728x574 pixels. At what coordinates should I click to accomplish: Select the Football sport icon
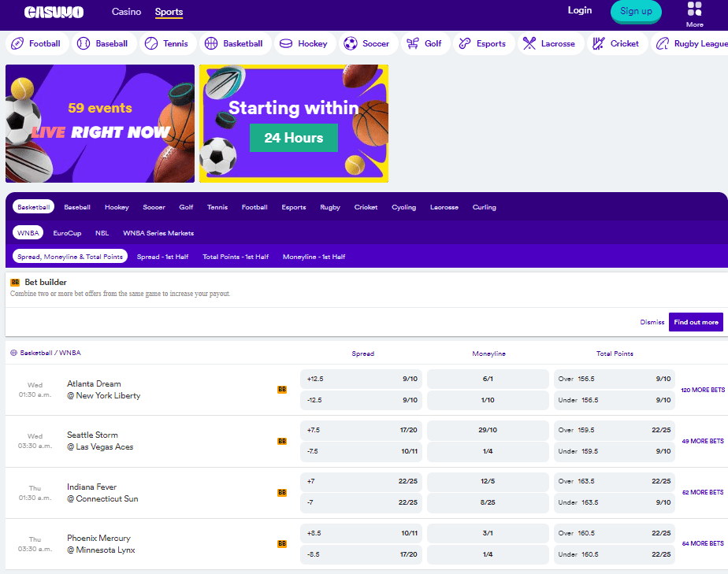click(19, 43)
